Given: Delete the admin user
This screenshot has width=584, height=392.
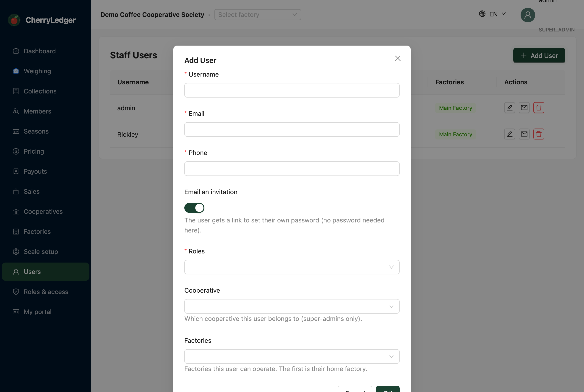Looking at the screenshot, I should point(538,108).
